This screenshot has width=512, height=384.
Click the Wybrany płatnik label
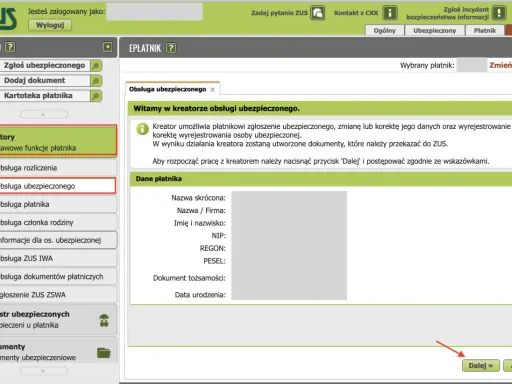(x=427, y=65)
